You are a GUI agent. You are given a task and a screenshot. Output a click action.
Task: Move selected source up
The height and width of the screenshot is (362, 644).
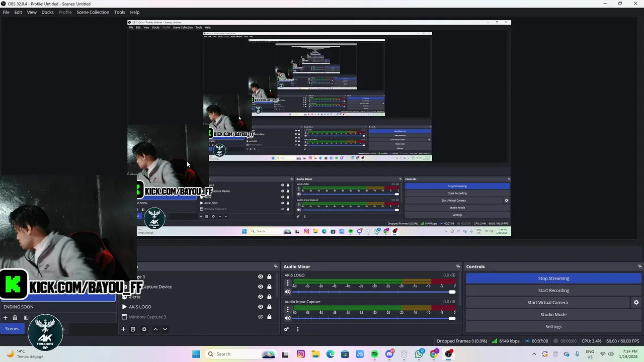point(155,329)
